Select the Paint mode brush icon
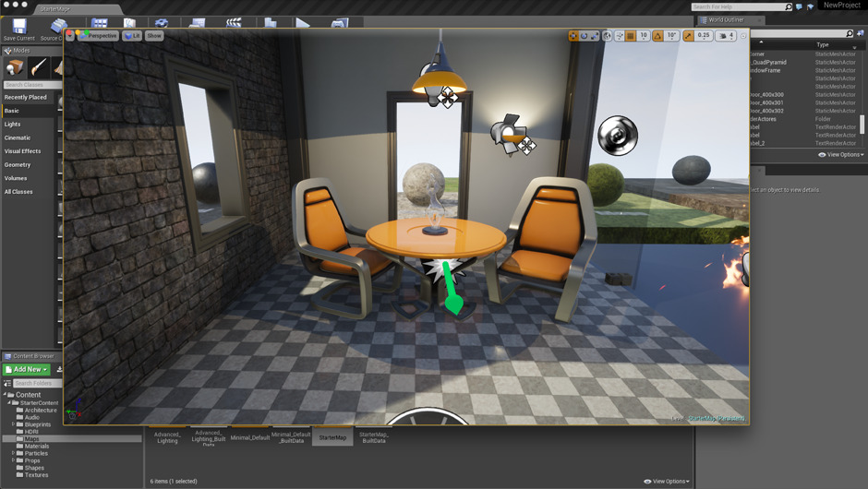Viewport: 868px width, 489px height. click(x=39, y=67)
